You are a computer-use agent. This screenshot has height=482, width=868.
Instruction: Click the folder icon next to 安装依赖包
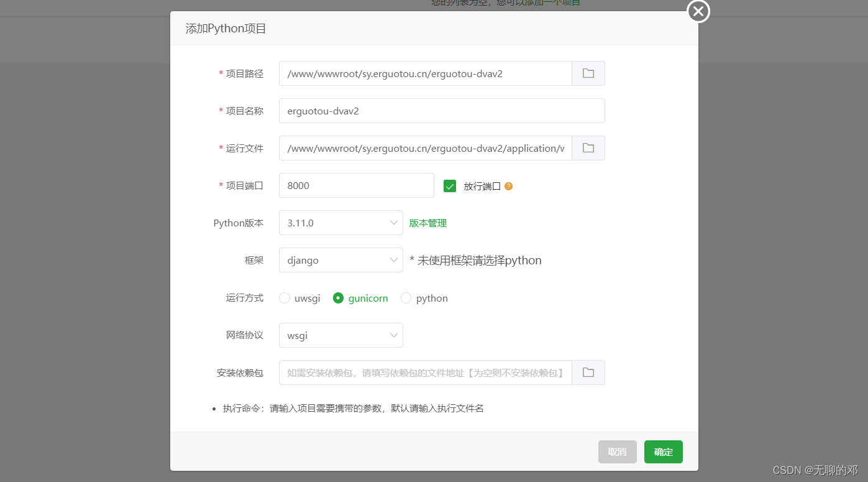click(588, 372)
